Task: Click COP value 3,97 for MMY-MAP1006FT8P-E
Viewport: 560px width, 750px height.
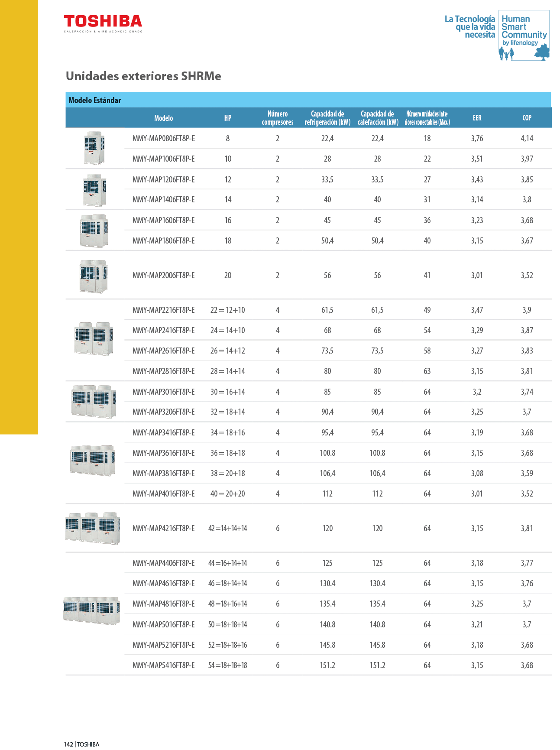Action: coord(527,159)
